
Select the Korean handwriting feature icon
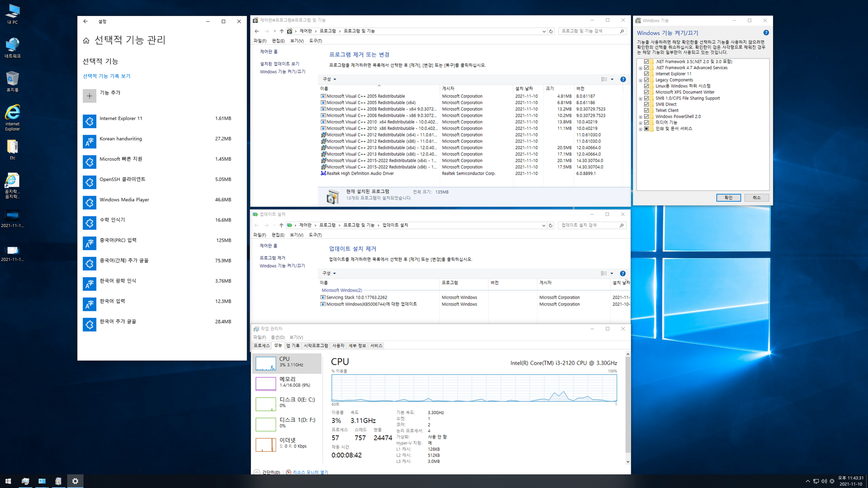click(x=90, y=141)
